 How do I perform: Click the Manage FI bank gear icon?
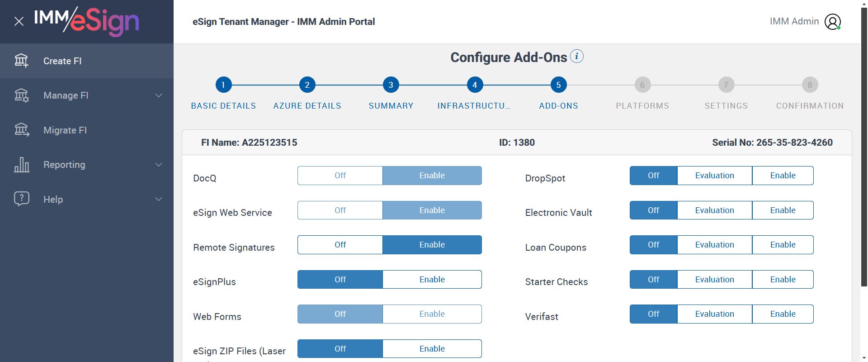pos(21,95)
